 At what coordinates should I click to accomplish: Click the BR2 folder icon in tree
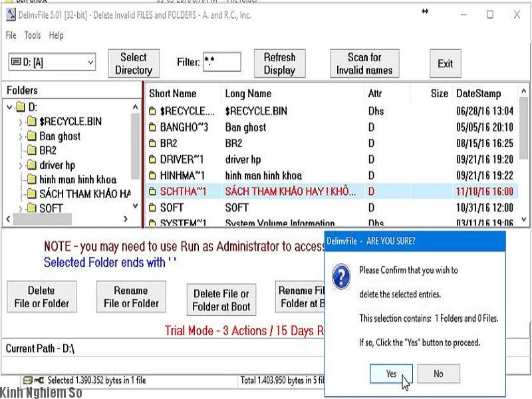coord(31,150)
